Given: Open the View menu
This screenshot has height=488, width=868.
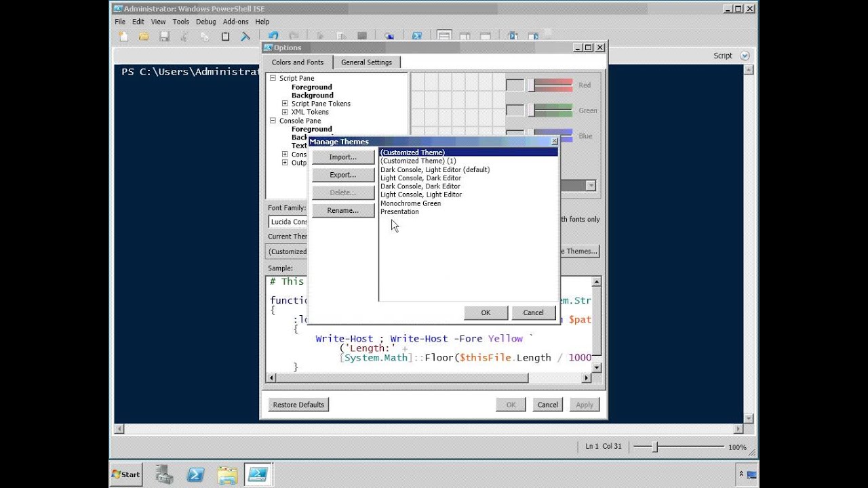Looking at the screenshot, I should 159,22.
